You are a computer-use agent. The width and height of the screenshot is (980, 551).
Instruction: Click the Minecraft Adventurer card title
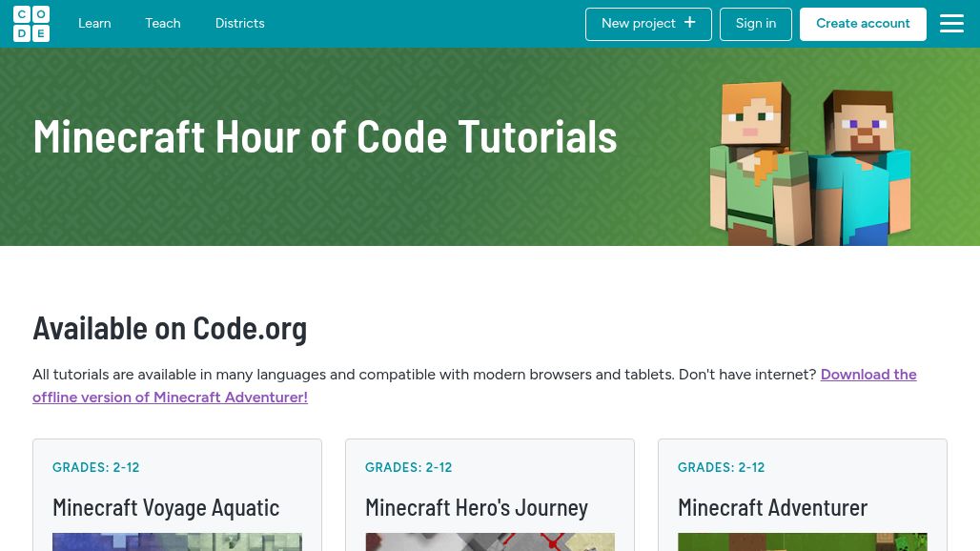(772, 507)
